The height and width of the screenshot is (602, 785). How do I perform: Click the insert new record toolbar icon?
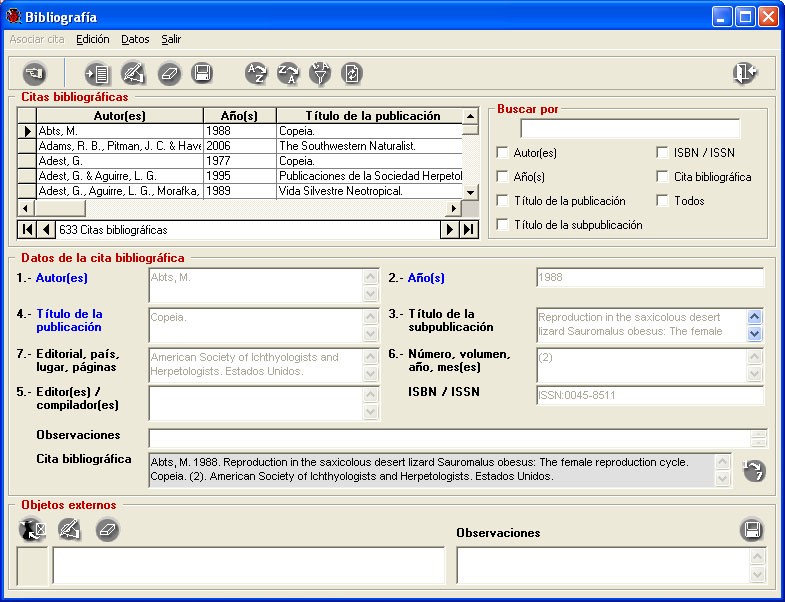[97, 74]
